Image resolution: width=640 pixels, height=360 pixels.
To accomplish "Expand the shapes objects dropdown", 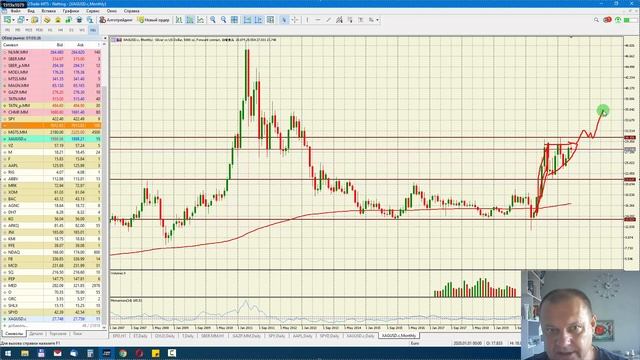I will (x=377, y=20).
